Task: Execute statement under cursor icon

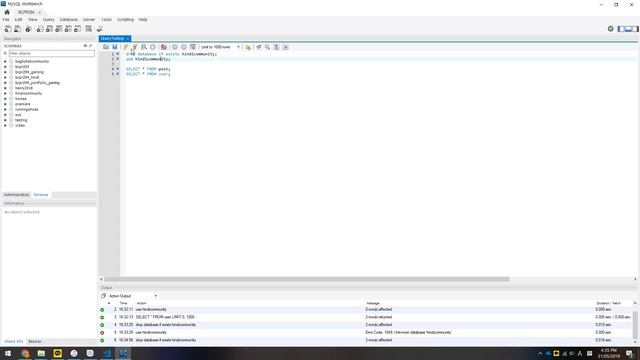Action: pyautogui.click(x=135, y=47)
